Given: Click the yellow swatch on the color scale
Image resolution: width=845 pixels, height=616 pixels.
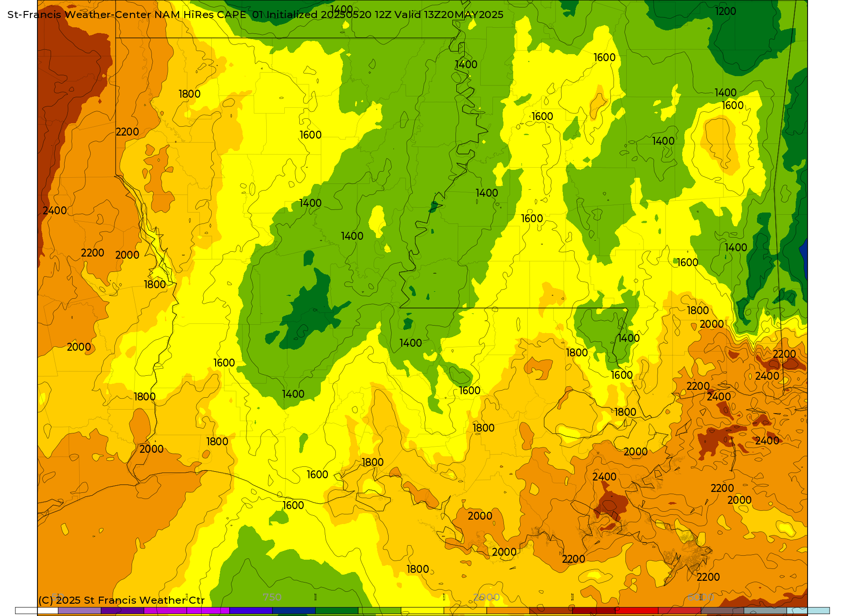Looking at the screenshot, I should tap(422, 611).
